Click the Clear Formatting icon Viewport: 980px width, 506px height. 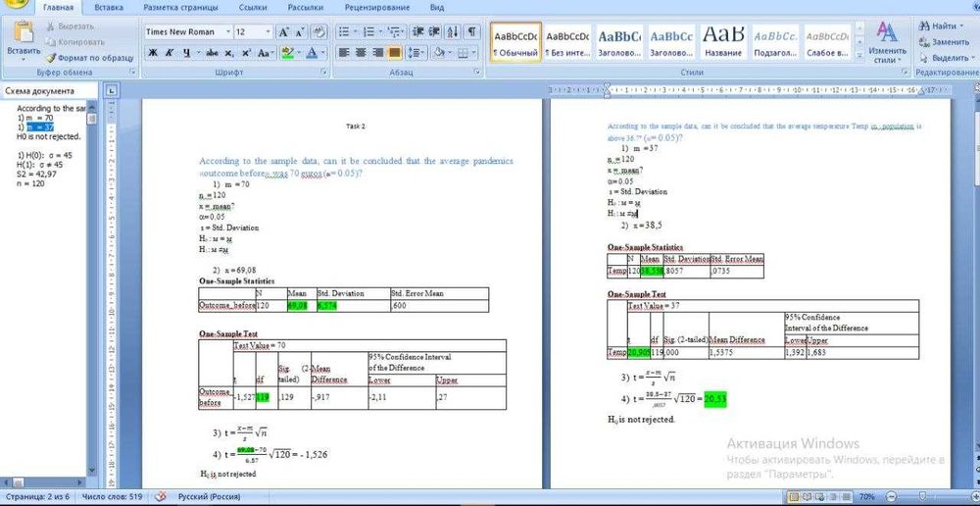[318, 32]
